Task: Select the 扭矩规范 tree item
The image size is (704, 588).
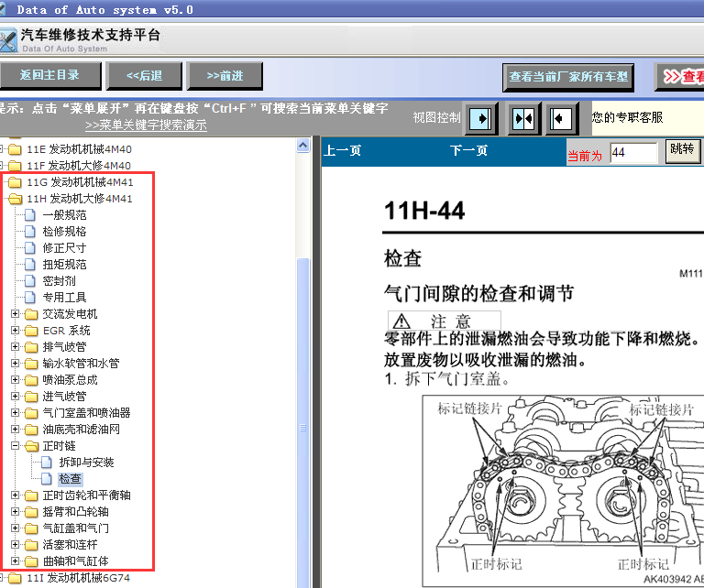Action: (x=65, y=264)
